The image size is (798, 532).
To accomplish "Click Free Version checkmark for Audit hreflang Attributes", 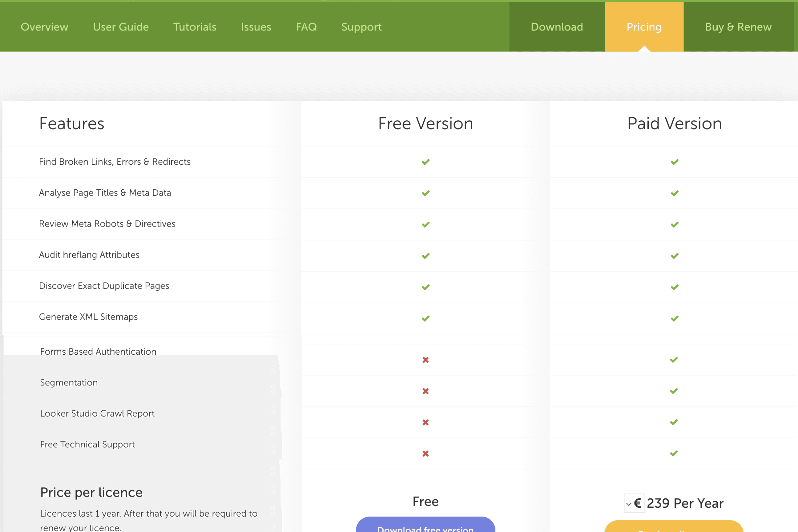I will click(x=425, y=256).
